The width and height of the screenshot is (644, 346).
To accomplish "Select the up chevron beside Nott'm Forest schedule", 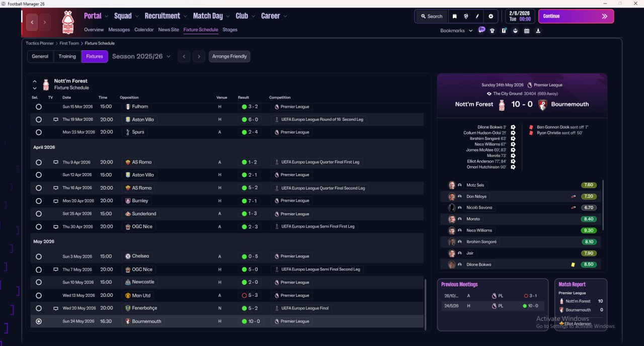I will 35,81.
